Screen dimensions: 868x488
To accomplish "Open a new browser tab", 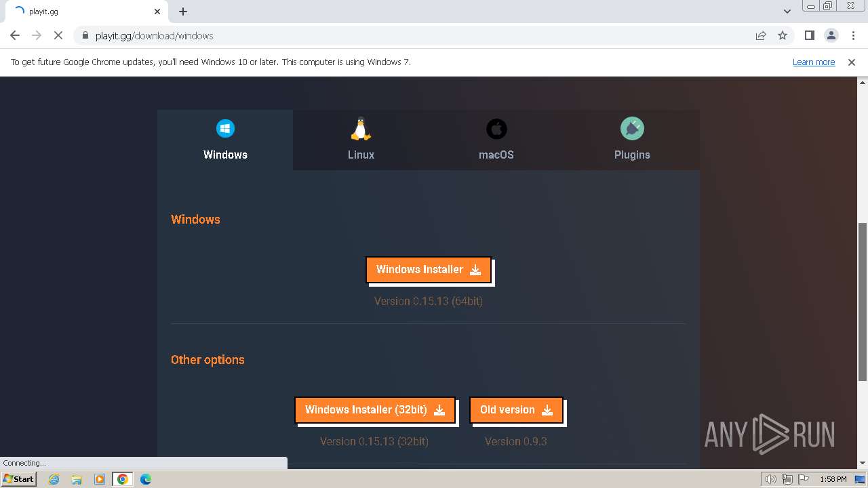I will pyautogui.click(x=183, y=12).
